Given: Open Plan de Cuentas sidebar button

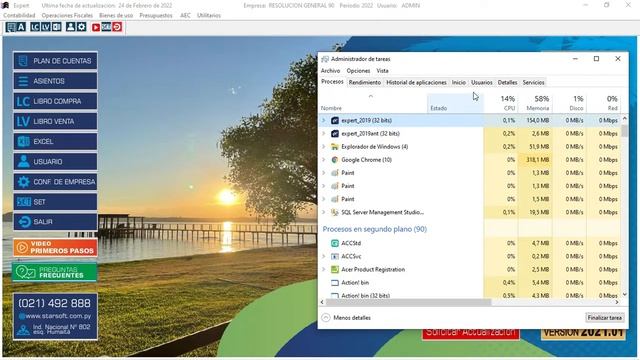Looking at the screenshot, I should [x=55, y=61].
